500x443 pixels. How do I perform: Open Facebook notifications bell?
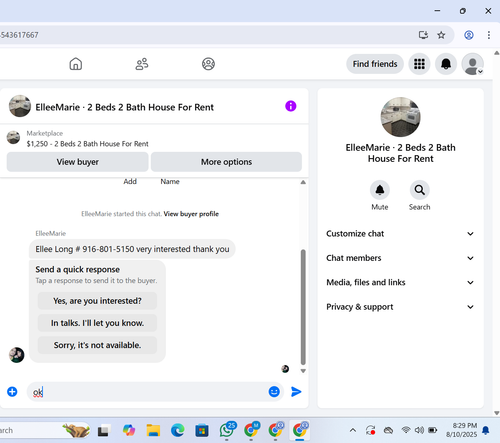446,64
